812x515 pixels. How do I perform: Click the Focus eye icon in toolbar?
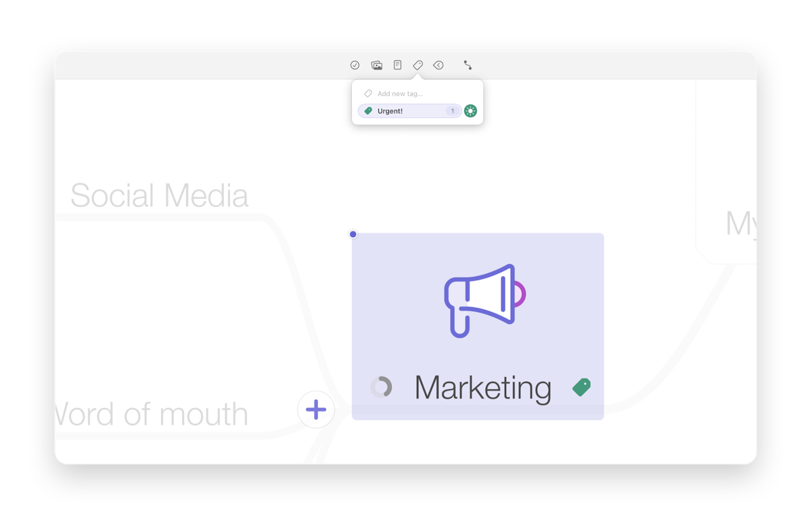(x=438, y=65)
